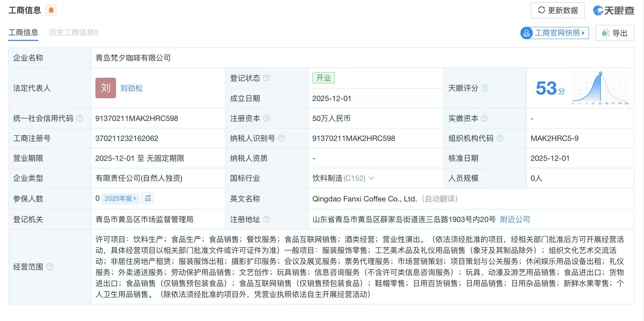The height and width of the screenshot is (321, 644).
Task: Select the 山东省青岛市黄岛区 registered address text
Action: coord(404,219)
